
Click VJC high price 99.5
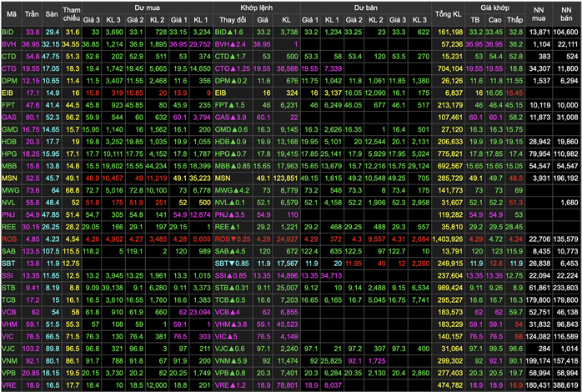(x=496, y=349)
